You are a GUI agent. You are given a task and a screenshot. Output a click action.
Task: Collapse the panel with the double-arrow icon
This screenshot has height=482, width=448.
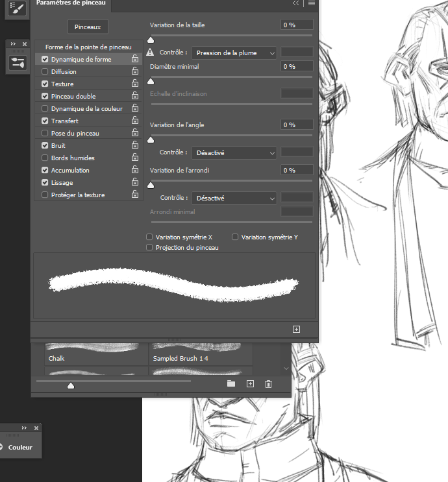(296, 3)
